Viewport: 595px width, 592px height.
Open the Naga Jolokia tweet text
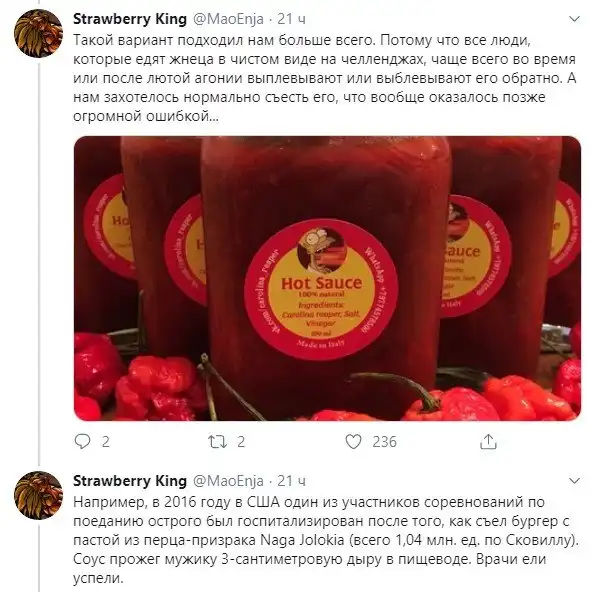point(326,540)
